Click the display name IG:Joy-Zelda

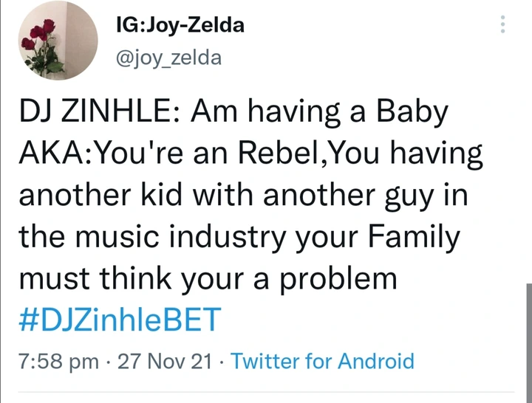pyautogui.click(x=180, y=25)
